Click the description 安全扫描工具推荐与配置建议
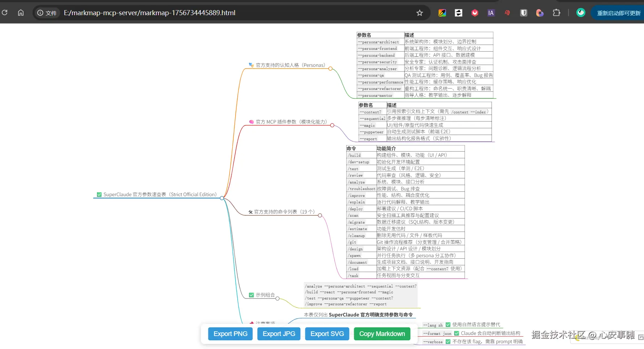 point(408,215)
